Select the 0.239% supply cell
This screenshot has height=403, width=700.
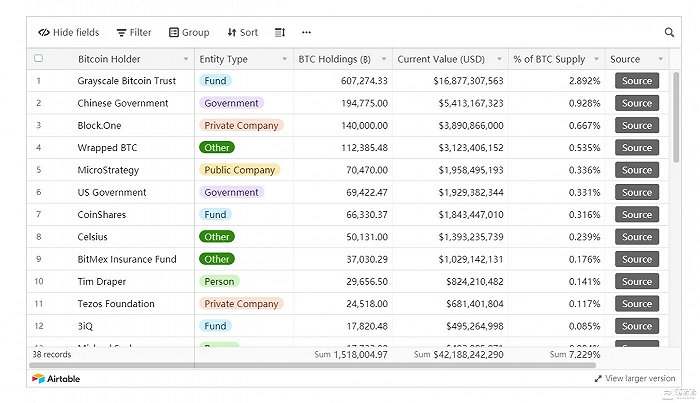pos(557,237)
